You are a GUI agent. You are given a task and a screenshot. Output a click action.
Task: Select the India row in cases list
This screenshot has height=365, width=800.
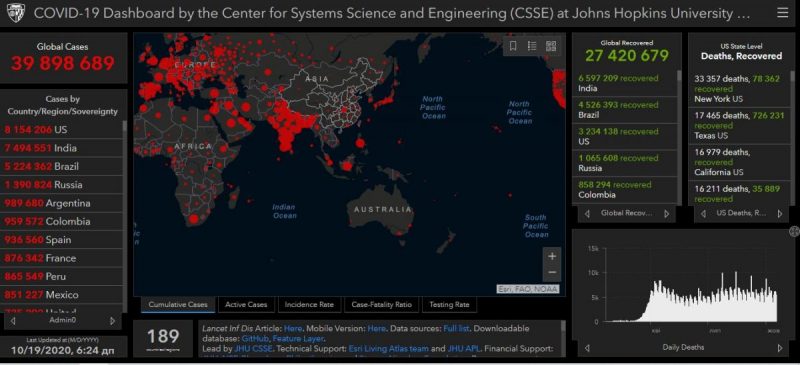pyautogui.click(x=62, y=148)
